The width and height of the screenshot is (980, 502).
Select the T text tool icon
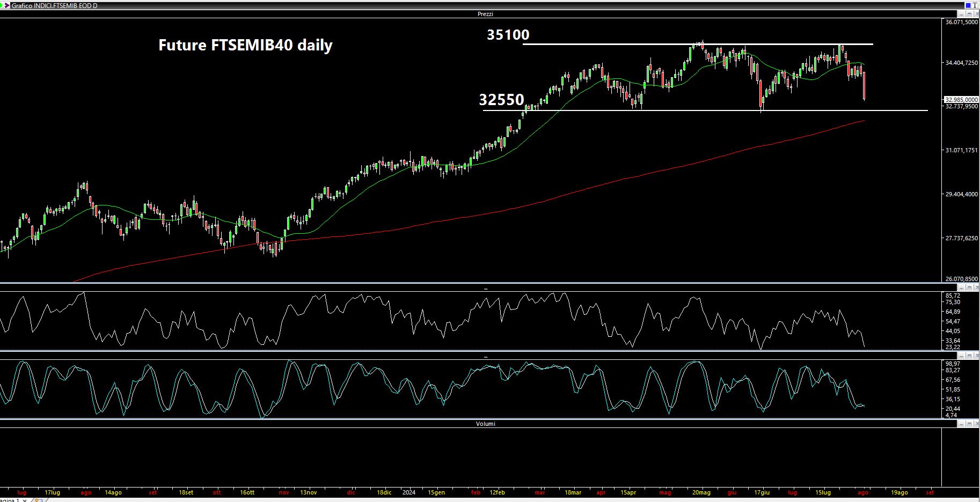975,5
